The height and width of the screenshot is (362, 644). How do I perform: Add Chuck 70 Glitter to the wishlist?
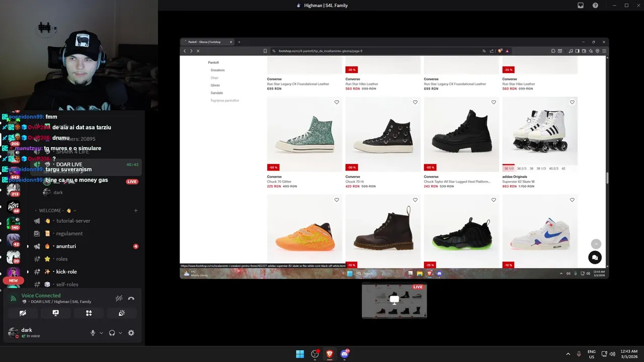tap(337, 102)
